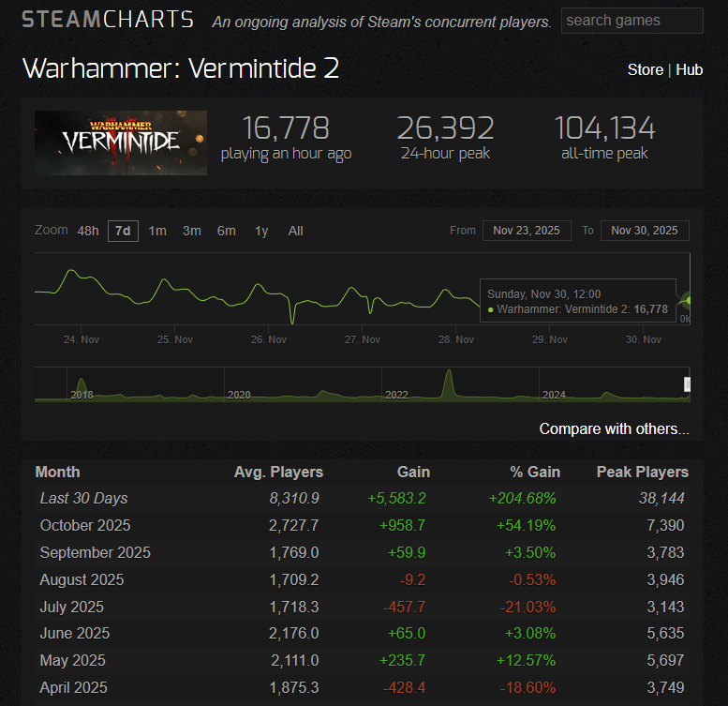
Task: Grab the navigator range handle at right
Action: point(687,384)
